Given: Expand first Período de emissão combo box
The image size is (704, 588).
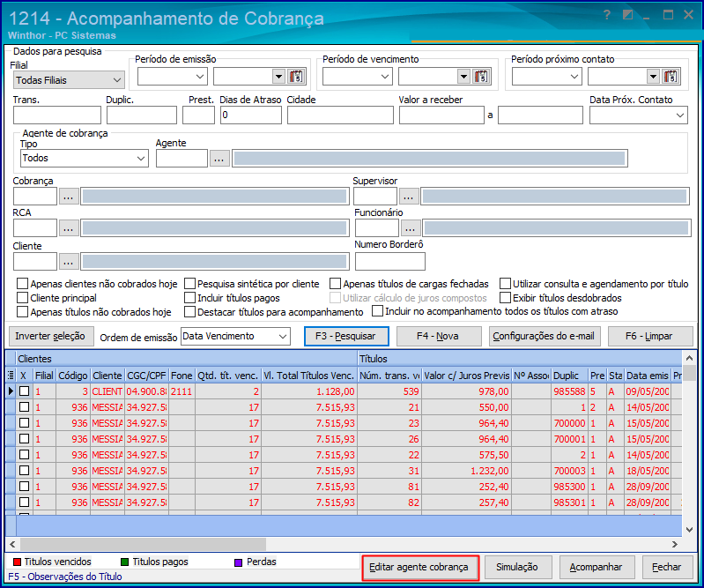Looking at the screenshot, I should coord(200,77).
